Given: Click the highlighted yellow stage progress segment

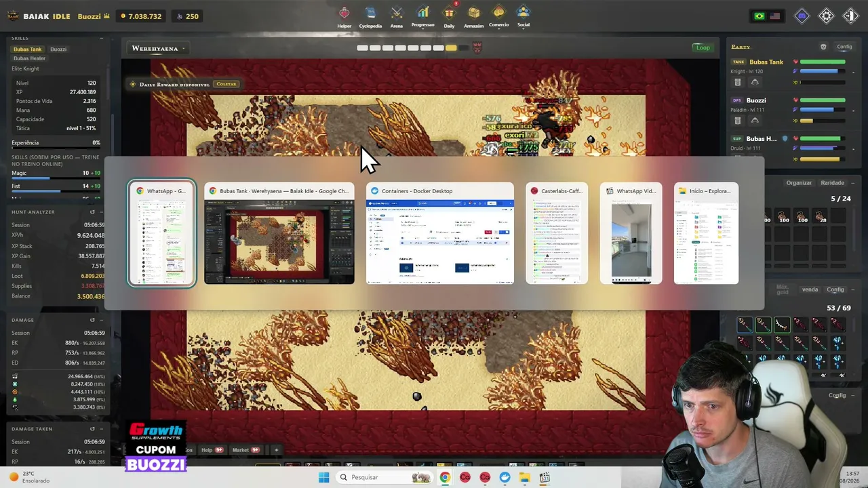Looking at the screenshot, I should [x=451, y=48].
